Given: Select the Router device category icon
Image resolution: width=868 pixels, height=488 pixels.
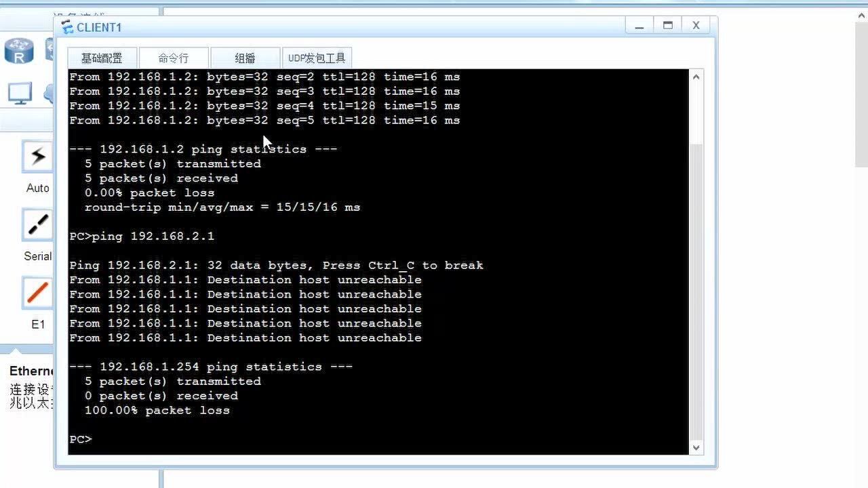Looking at the screenshot, I should point(19,51).
